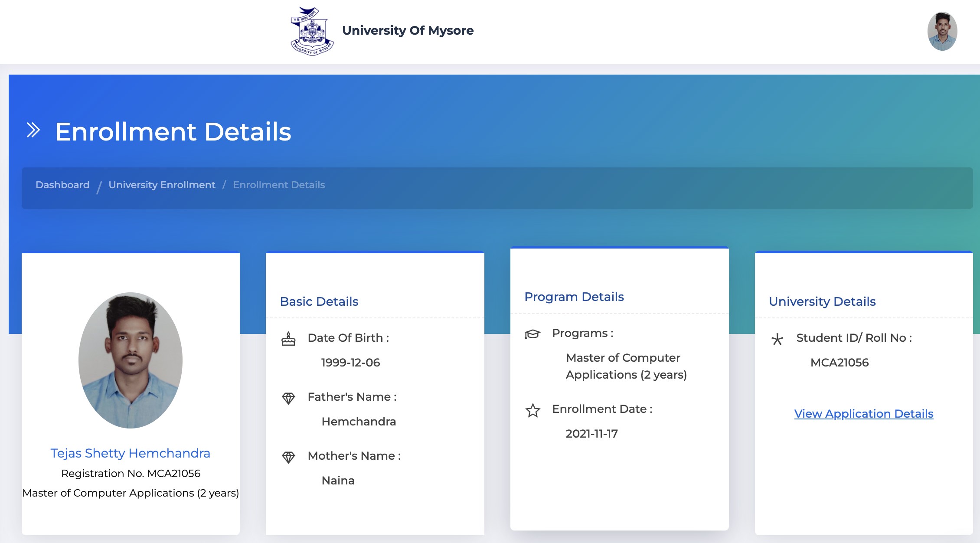This screenshot has height=543, width=980.
Task: Click the name Tejas Shetty Hemchandra
Action: click(x=131, y=453)
